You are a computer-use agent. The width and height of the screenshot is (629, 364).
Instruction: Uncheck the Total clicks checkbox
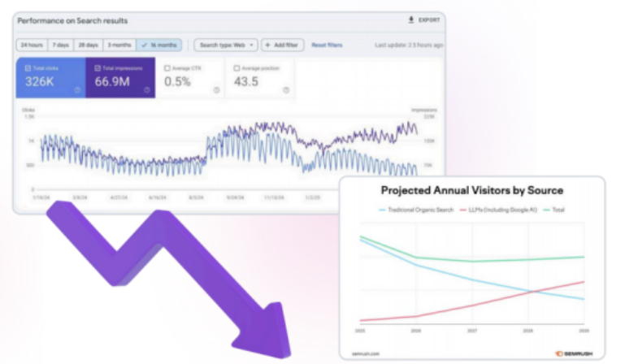(x=28, y=68)
